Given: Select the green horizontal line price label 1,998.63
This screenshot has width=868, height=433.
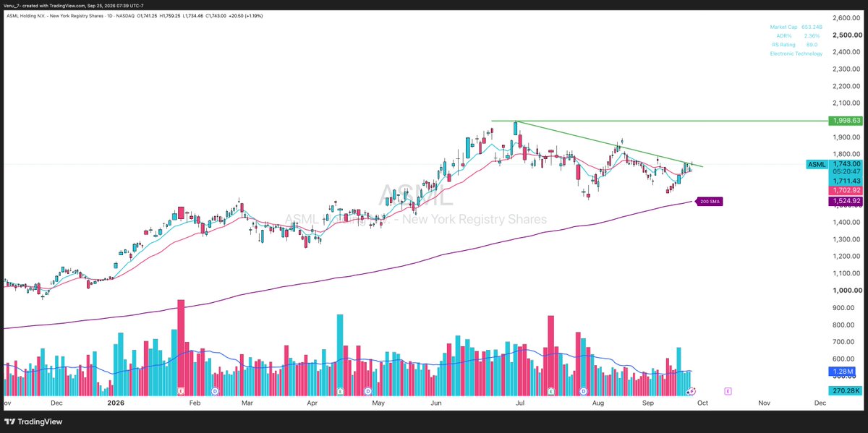Looking at the screenshot, I should [846, 121].
